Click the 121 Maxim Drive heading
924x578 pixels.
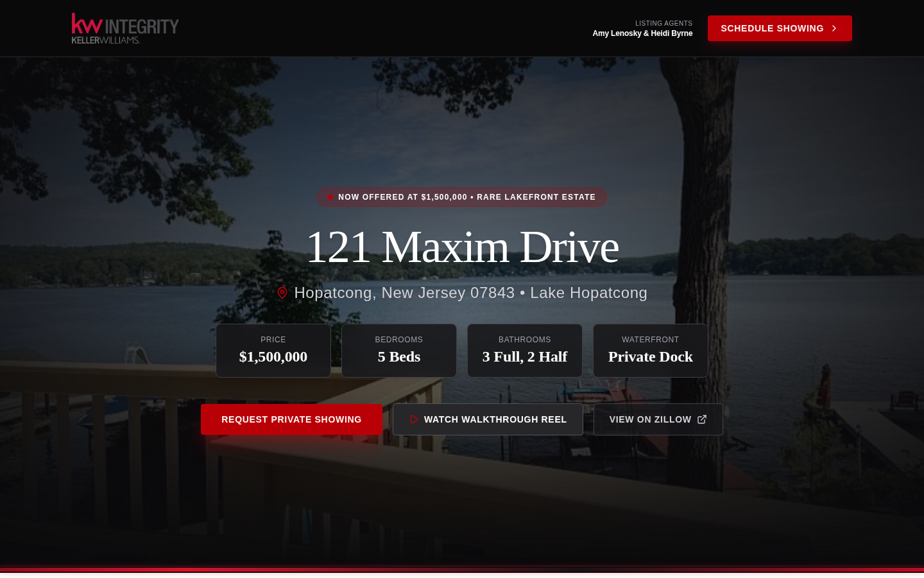[x=462, y=247]
